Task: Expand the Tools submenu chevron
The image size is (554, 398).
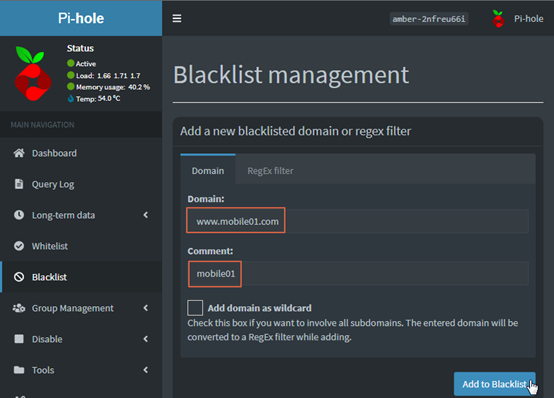Action: [x=146, y=370]
